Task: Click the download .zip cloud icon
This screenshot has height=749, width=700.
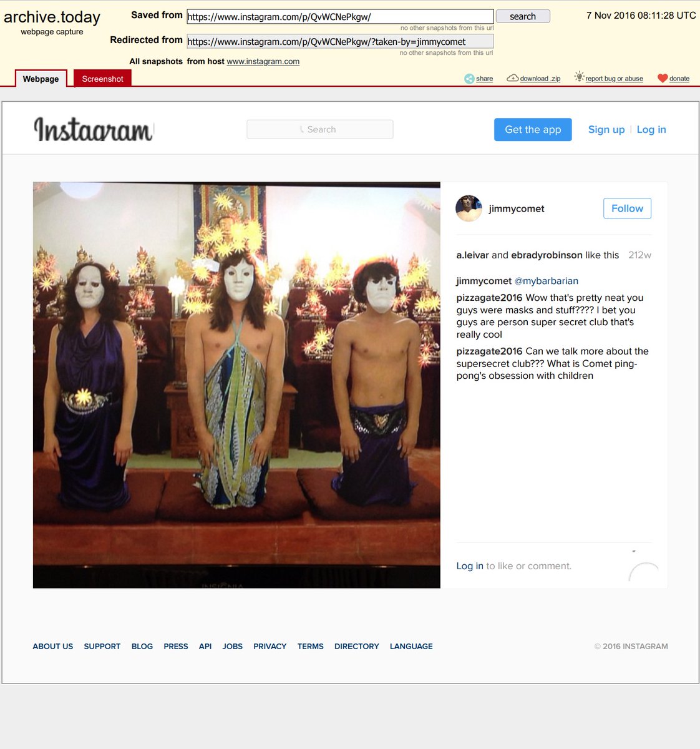Action: (x=512, y=78)
